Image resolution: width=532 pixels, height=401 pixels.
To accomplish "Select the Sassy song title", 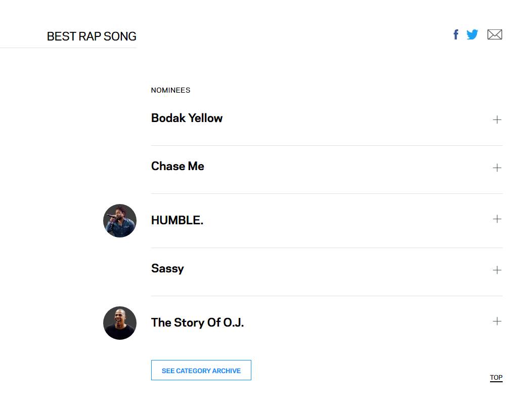I will click(x=167, y=268).
